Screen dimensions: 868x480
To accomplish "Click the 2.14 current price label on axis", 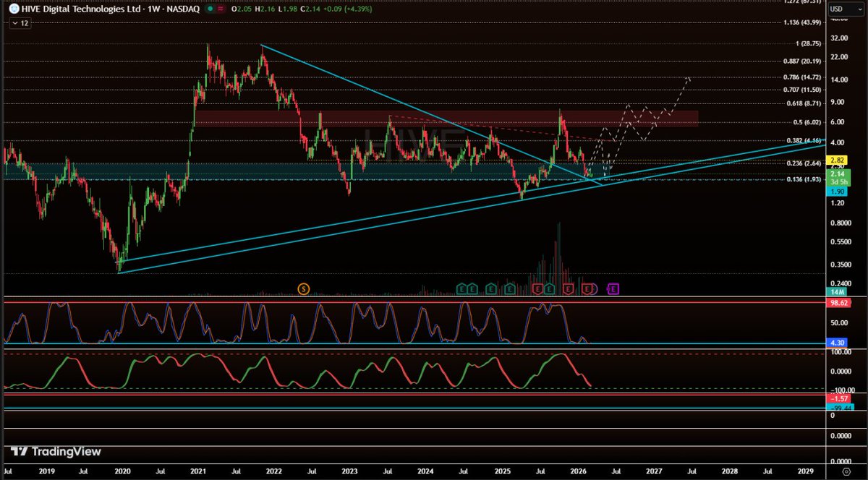I will [x=837, y=174].
